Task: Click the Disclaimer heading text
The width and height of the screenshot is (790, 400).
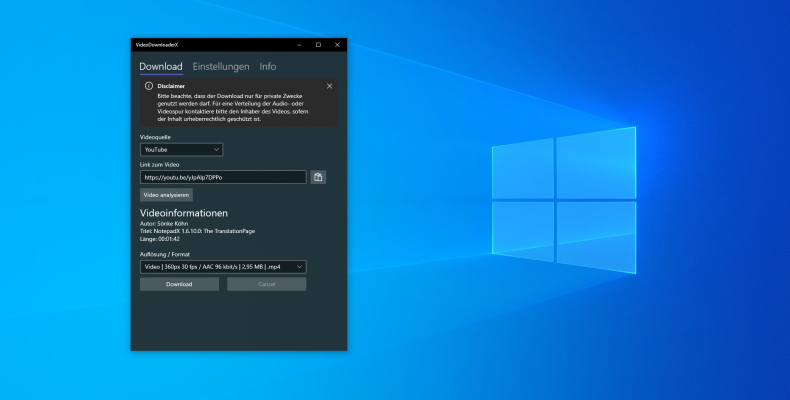Action: (x=171, y=86)
